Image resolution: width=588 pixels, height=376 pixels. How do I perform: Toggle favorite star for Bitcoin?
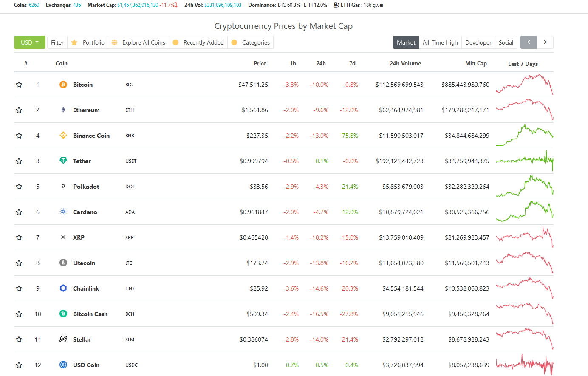coord(19,85)
